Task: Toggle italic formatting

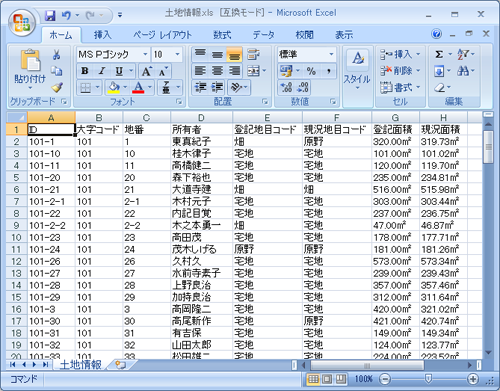Action: pyautogui.click(x=102, y=71)
